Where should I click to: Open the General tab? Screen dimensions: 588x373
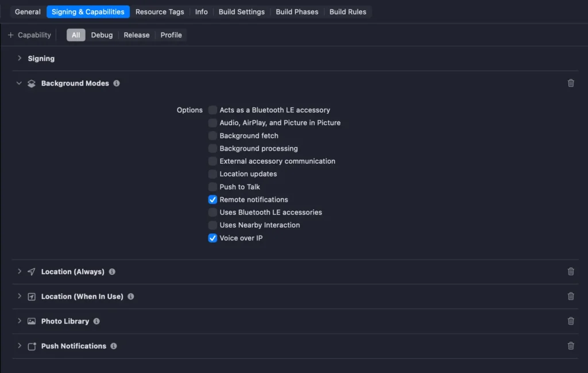[28, 11]
